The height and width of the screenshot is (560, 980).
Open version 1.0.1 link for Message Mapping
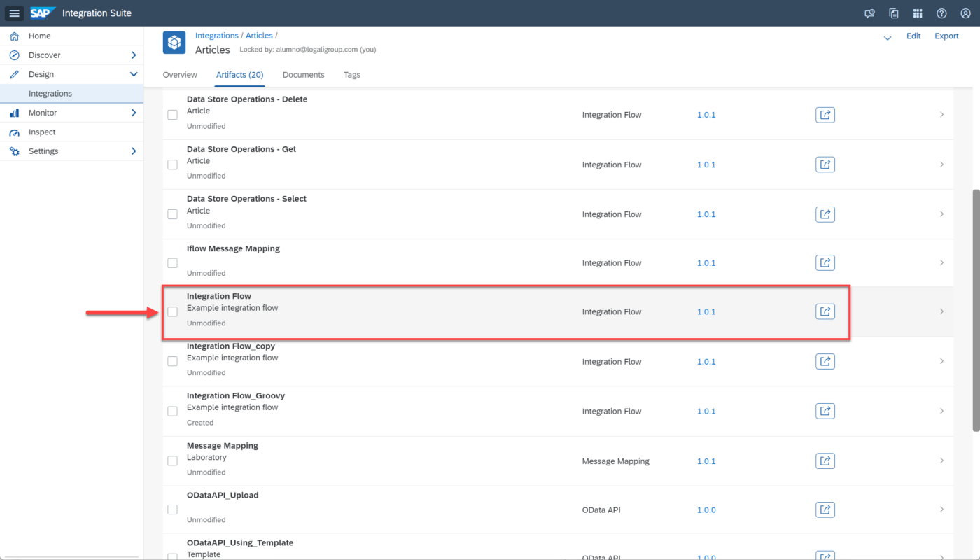(706, 461)
